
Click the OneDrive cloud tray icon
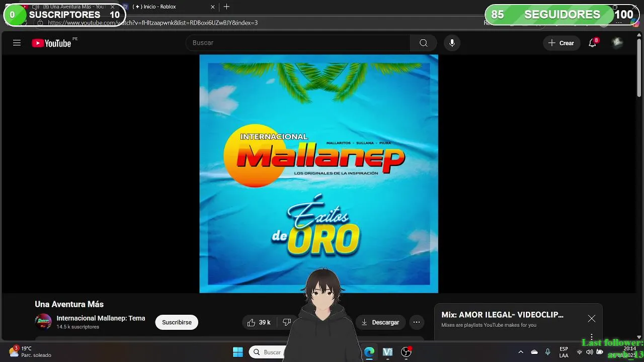(x=534, y=352)
